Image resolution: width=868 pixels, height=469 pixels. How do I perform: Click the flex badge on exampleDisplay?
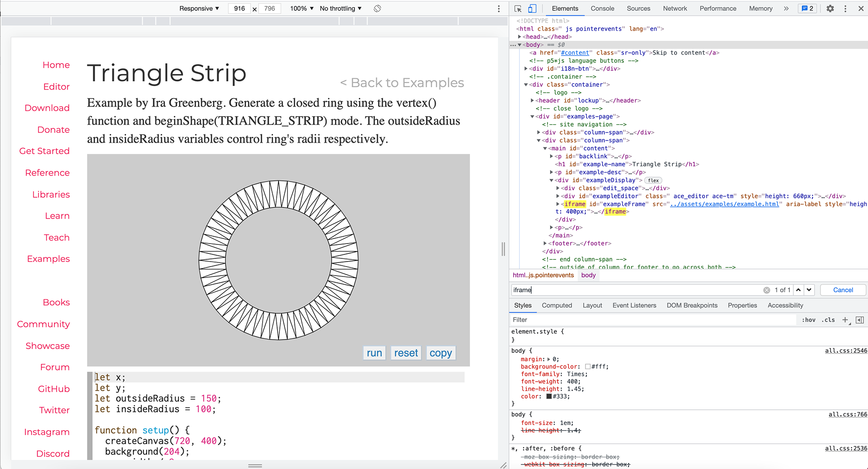(x=653, y=180)
